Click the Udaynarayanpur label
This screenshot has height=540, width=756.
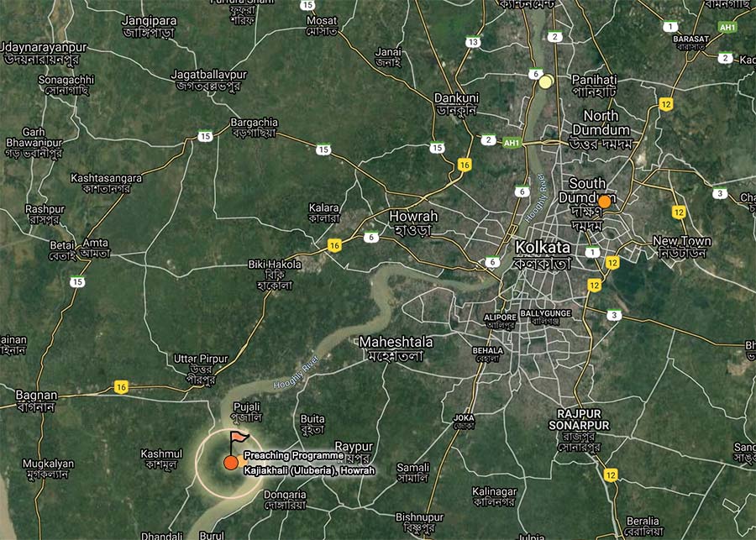(x=44, y=53)
